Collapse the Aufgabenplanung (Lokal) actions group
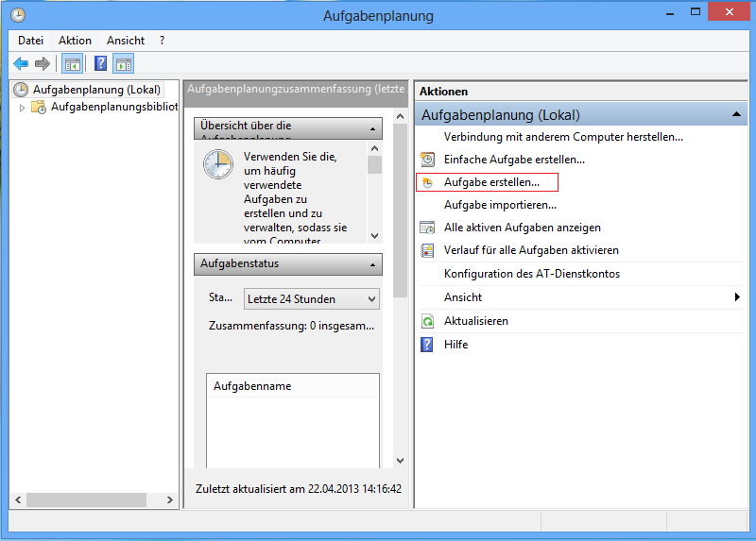The image size is (756, 541). pyautogui.click(x=736, y=114)
